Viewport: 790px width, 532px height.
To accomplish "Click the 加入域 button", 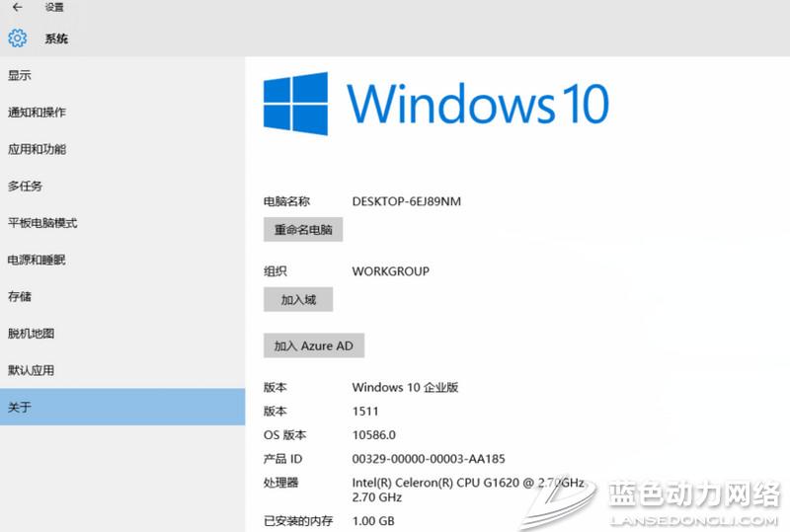I will coord(298,299).
